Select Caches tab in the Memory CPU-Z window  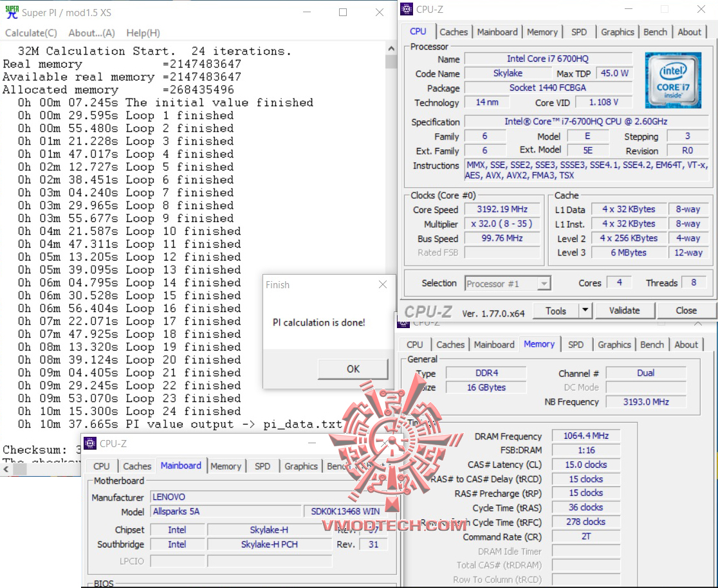coord(450,344)
